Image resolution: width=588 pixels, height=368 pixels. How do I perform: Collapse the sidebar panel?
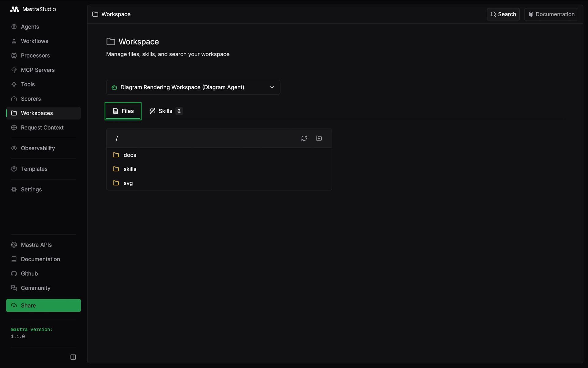[x=73, y=357]
